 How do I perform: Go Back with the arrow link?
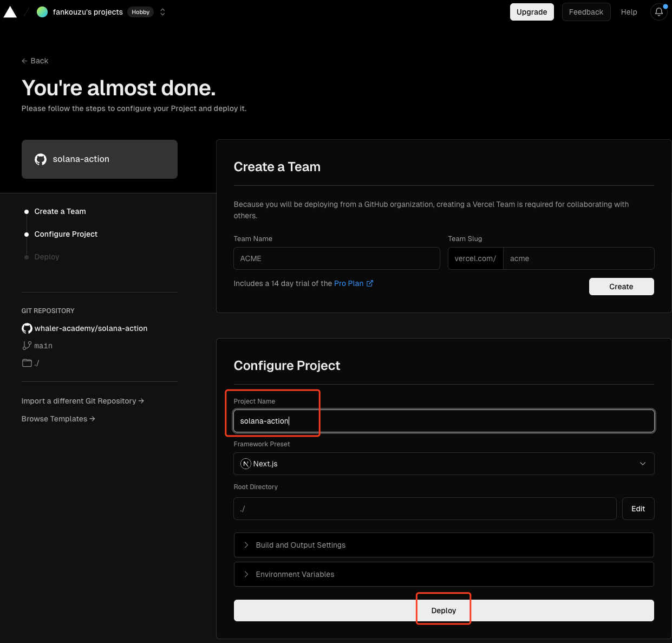pos(35,61)
